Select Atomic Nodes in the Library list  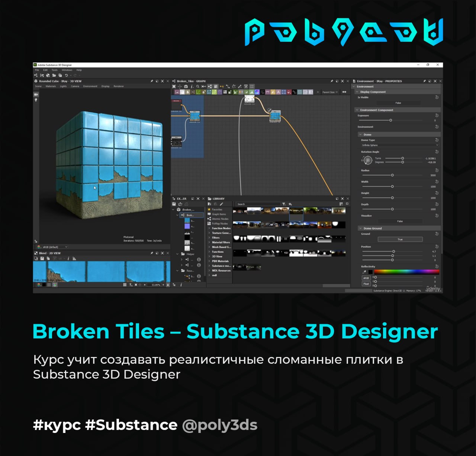pos(218,219)
